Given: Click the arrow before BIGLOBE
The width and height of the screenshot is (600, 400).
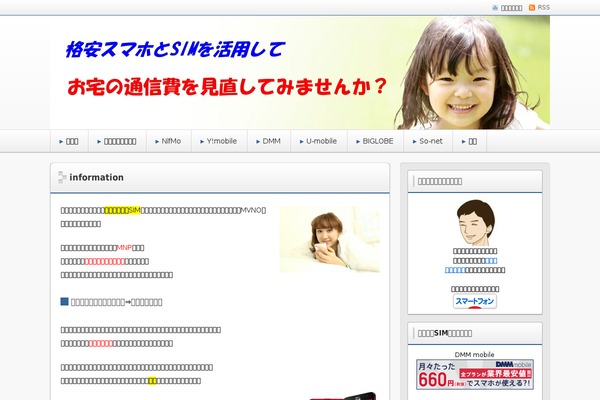Looking at the screenshot, I should pos(358,142).
